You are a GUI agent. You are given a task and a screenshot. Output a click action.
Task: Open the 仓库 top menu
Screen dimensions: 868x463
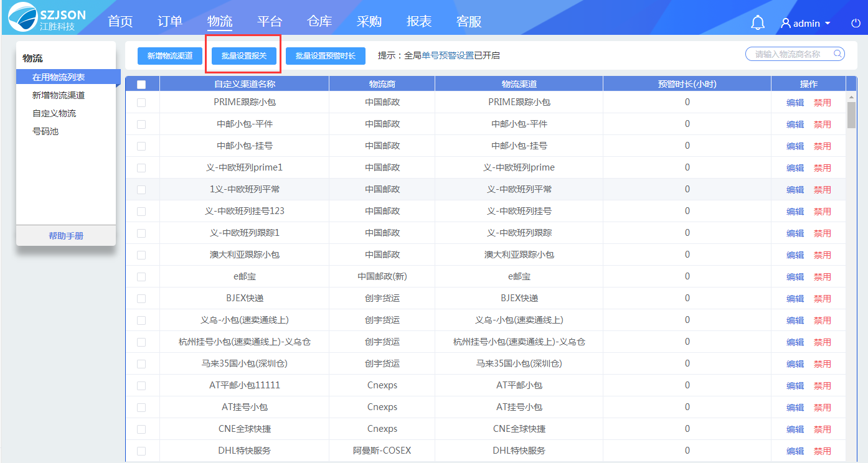[319, 21]
